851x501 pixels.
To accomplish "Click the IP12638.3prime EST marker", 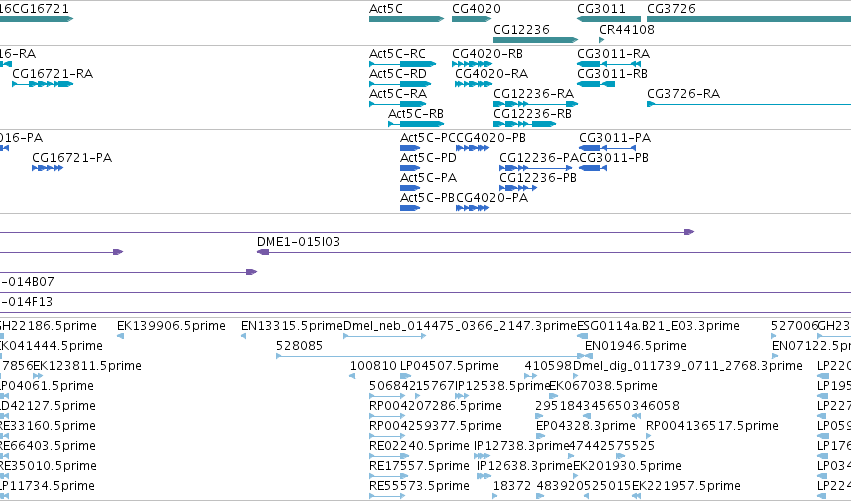I will click(x=484, y=477).
